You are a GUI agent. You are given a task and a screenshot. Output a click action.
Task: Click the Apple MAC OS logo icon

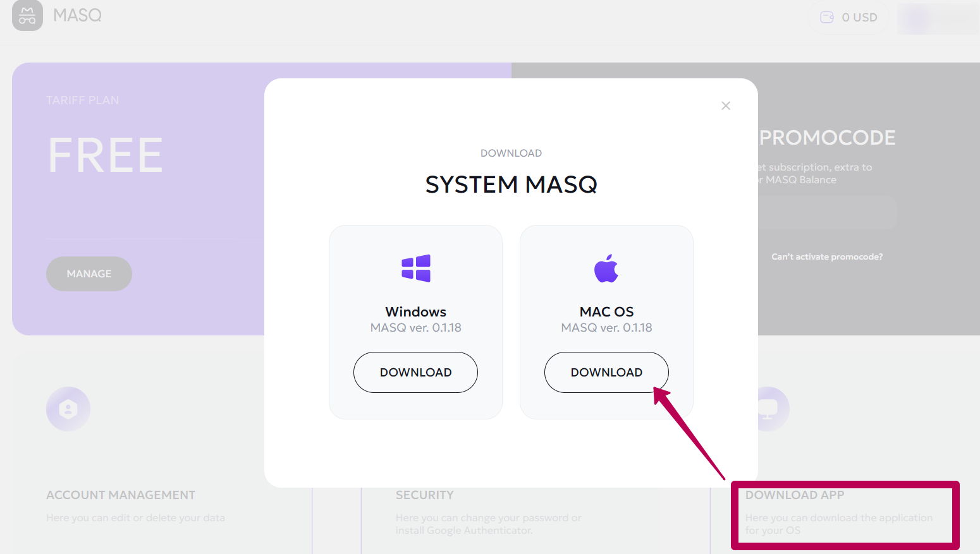(x=606, y=268)
